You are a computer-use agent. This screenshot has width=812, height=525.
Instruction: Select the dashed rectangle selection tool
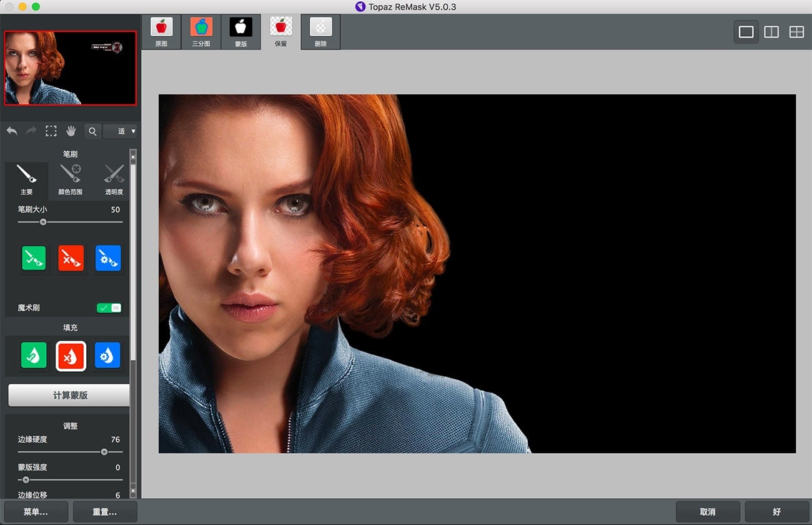pyautogui.click(x=51, y=131)
